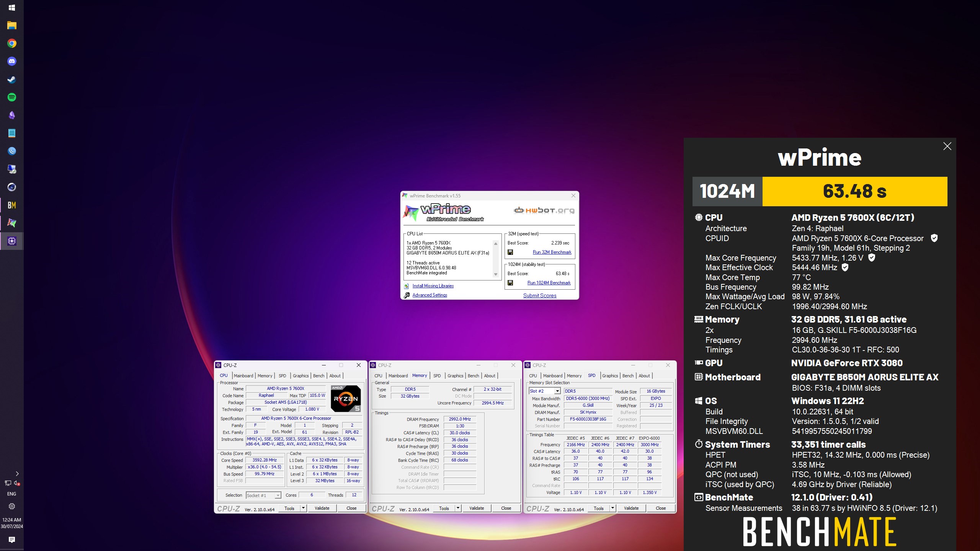Click Close button in SPD CPU-Z window
Viewport: 980px width, 551px height.
(661, 508)
